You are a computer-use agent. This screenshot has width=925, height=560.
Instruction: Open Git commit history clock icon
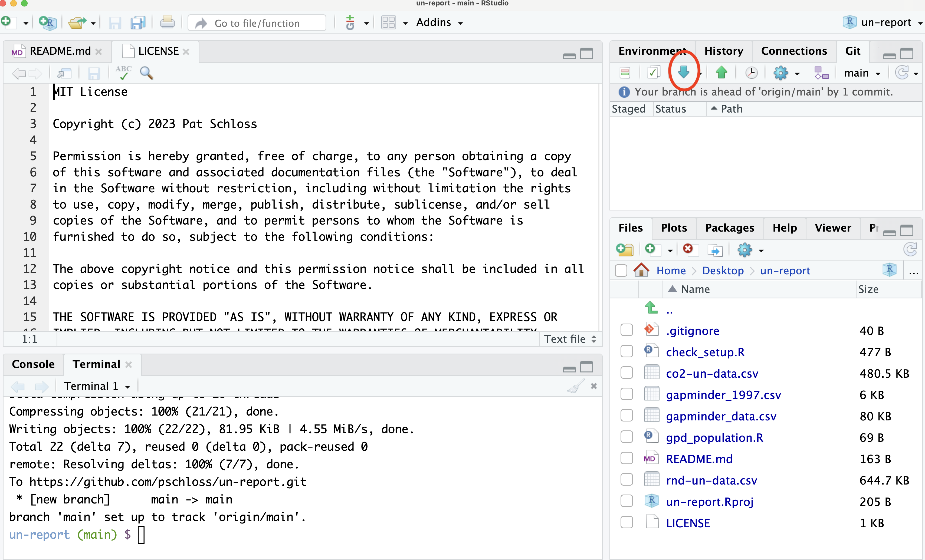click(x=751, y=73)
